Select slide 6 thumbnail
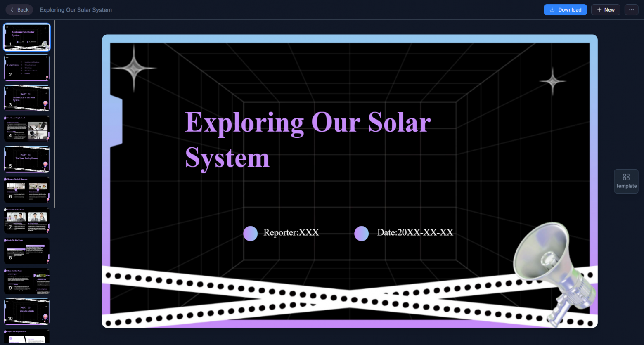 [27, 190]
